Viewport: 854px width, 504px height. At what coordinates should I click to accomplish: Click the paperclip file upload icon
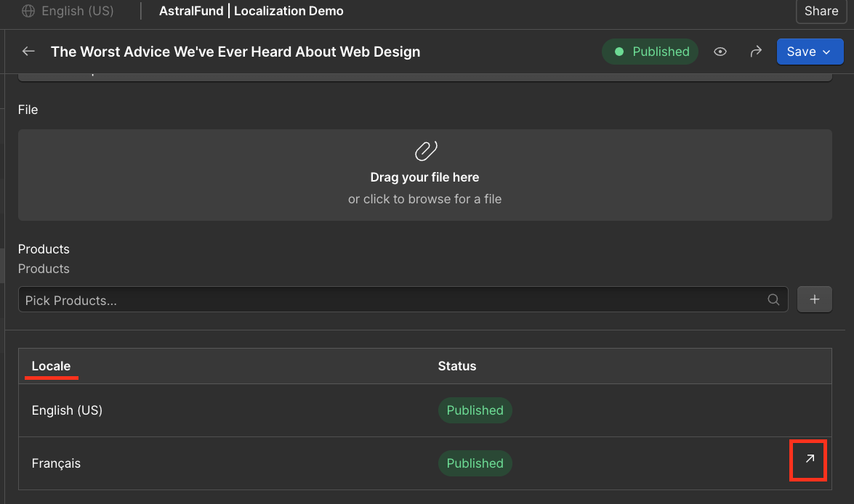425,151
